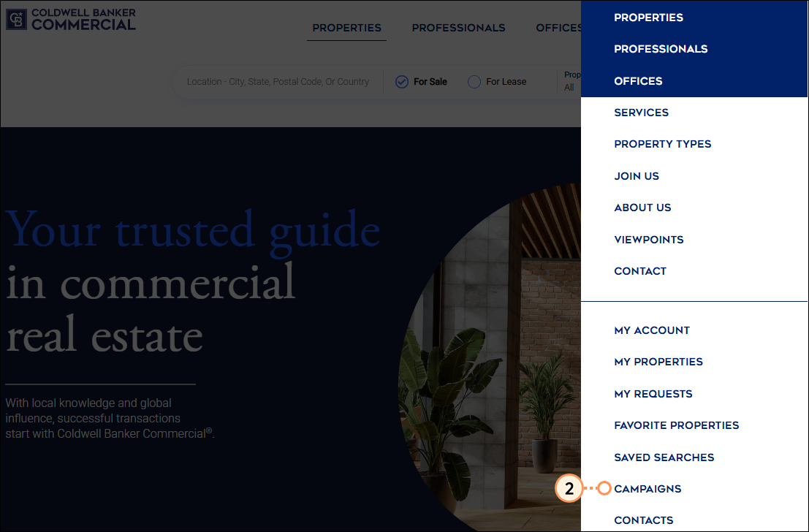Click the Coldwell Banker Commercial logo
809x532 pixels.
(71, 20)
